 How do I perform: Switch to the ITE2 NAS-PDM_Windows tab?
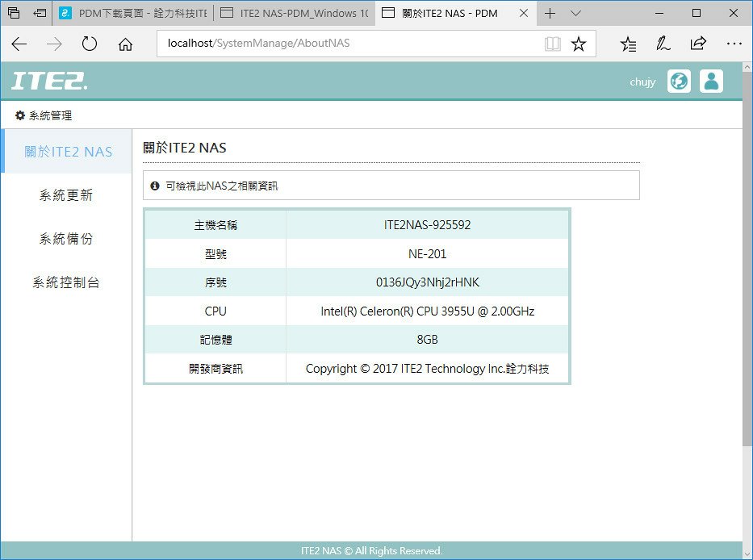pyautogui.click(x=295, y=13)
